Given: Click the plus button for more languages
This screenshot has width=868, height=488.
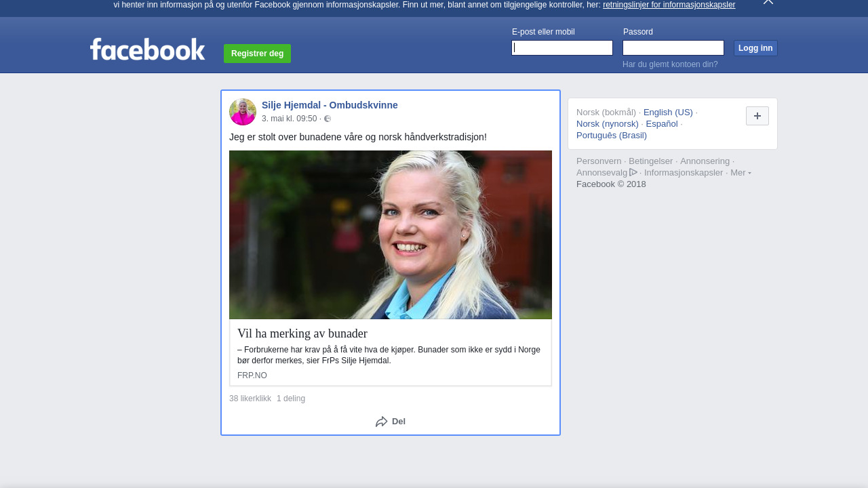Looking at the screenshot, I should (757, 116).
